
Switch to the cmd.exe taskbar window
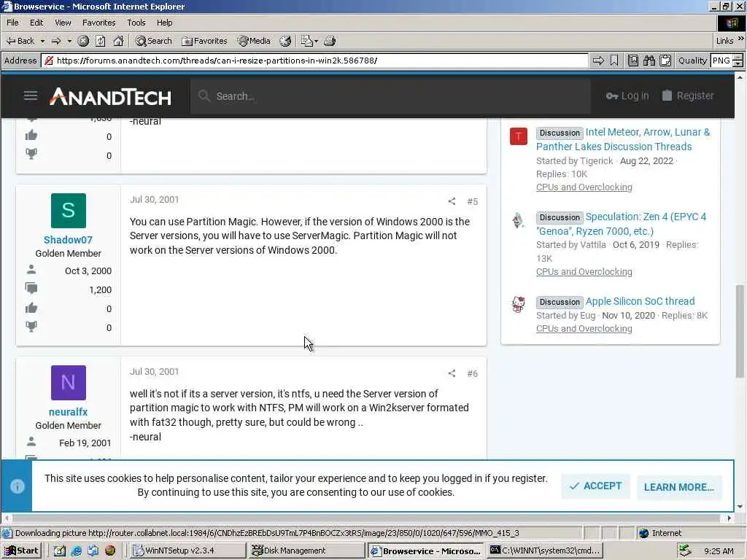click(545, 551)
